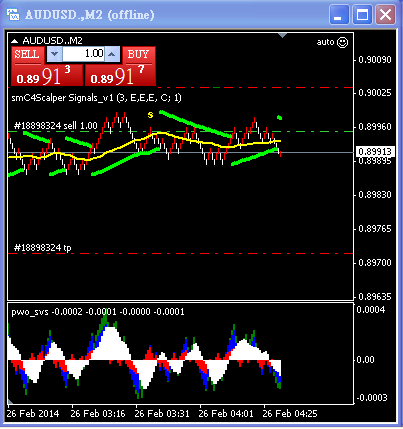Click the 0.90090 price scale label
This screenshot has width=403, height=429.
tap(375, 60)
